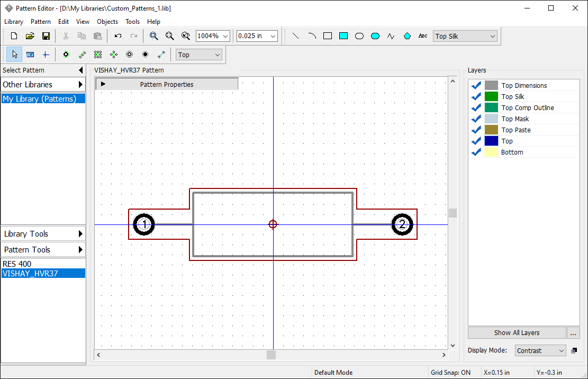This screenshot has width=588, height=379.
Task: Toggle visibility checkmark of Top layer
Action: coord(476,141)
